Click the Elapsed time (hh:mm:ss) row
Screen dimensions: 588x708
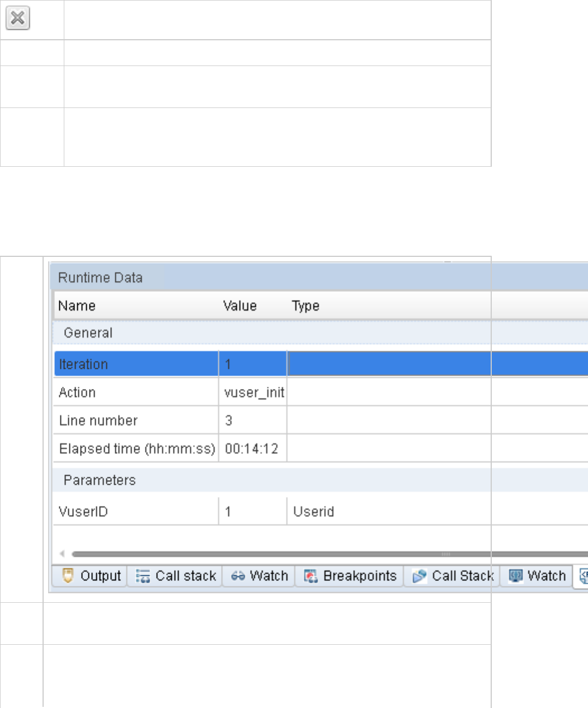pyautogui.click(x=321, y=448)
